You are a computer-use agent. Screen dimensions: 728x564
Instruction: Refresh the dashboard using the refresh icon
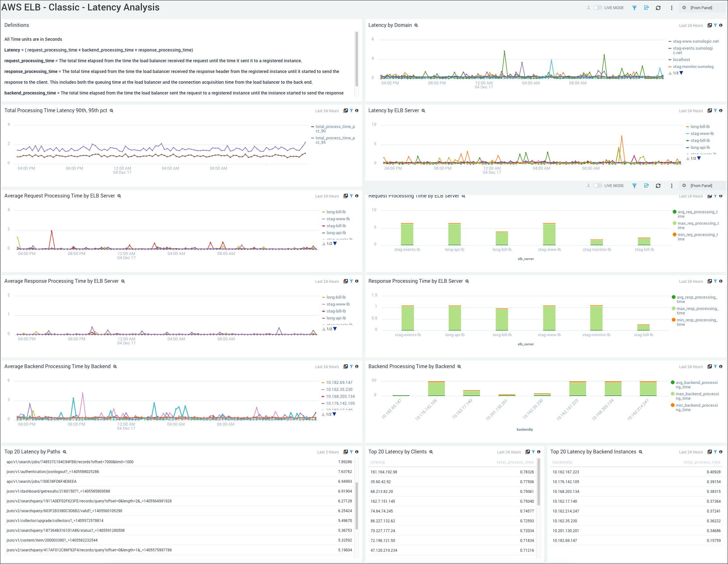658,7
